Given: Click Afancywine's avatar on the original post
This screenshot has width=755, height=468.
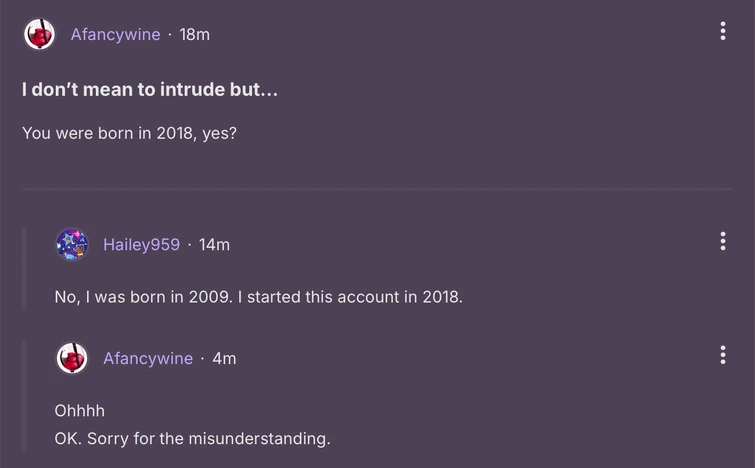Looking at the screenshot, I should (40, 34).
